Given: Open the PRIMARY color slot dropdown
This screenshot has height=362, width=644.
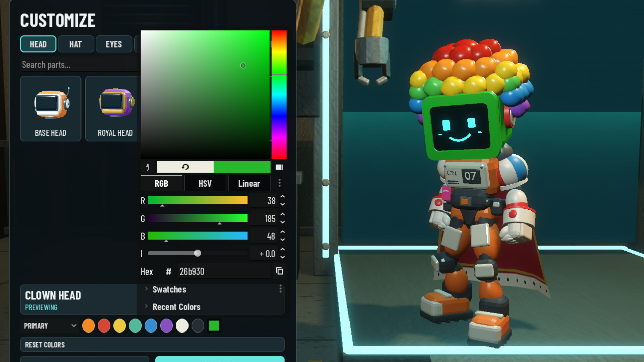Looking at the screenshot, I should 50,326.
